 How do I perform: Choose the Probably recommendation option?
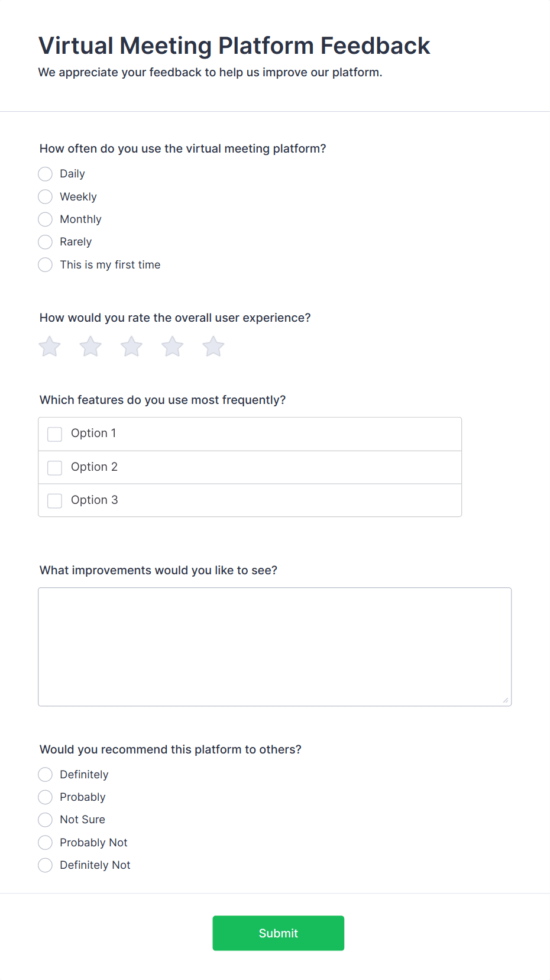45,797
